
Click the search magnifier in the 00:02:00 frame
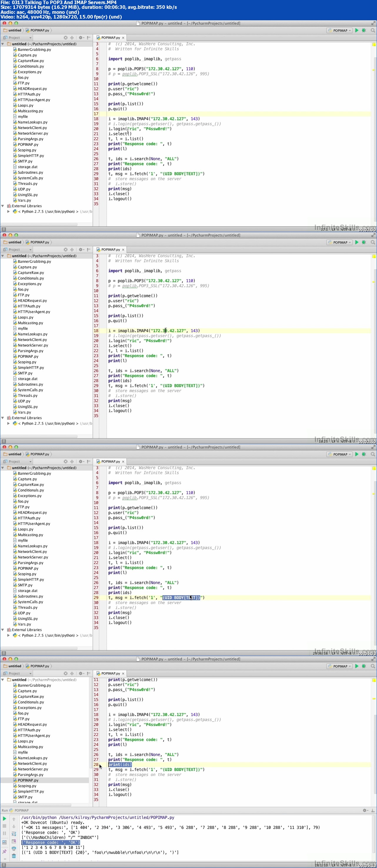pos(373,30)
